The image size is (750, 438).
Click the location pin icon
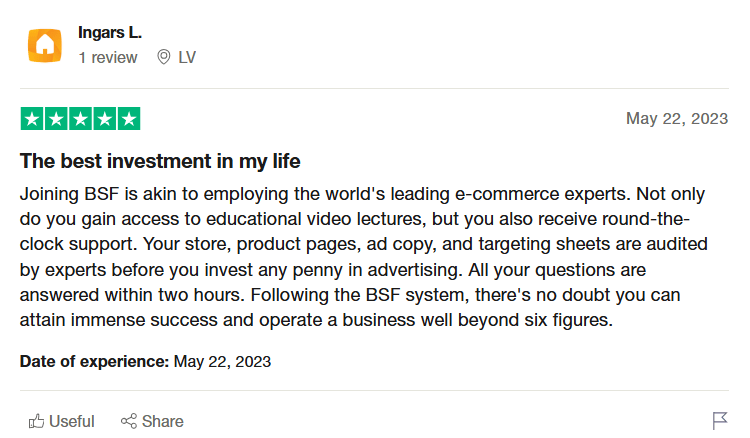pos(164,57)
